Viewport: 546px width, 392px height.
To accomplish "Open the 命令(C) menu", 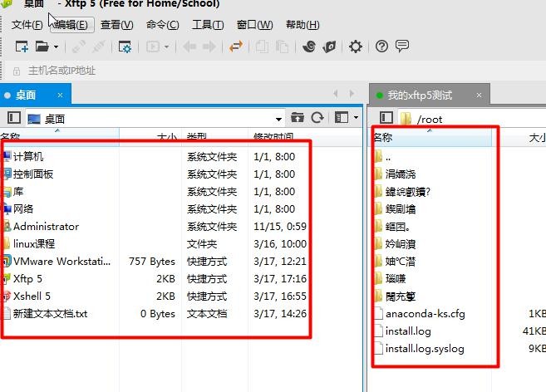I will point(162,25).
